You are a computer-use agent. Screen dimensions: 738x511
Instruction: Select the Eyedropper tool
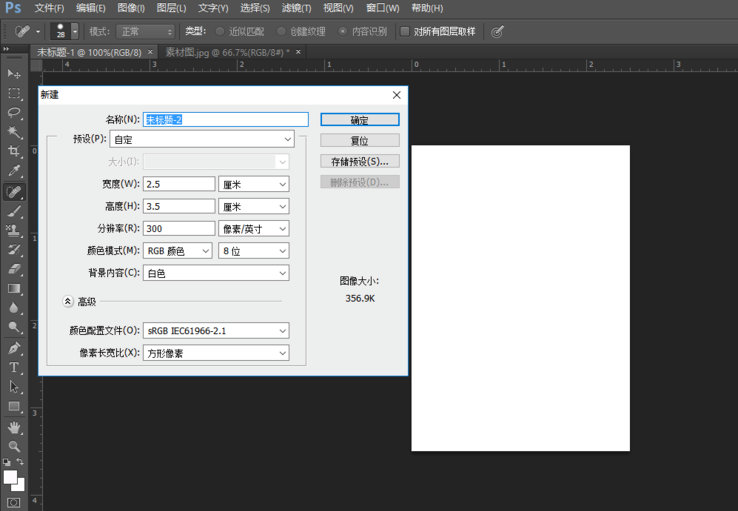pyautogui.click(x=14, y=172)
